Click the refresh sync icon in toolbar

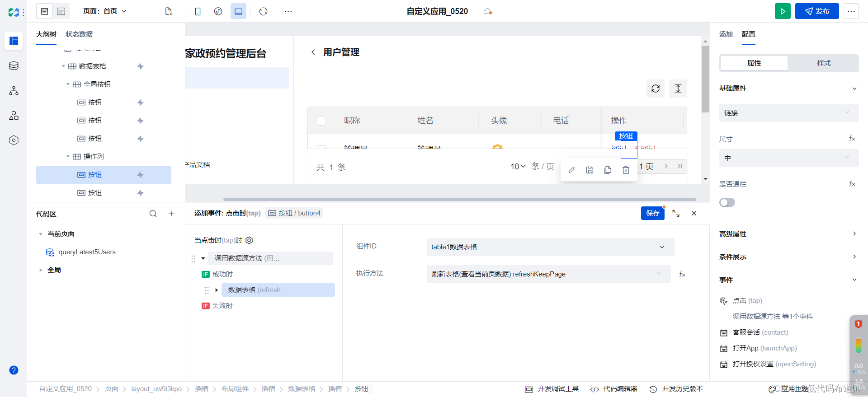pos(264,11)
